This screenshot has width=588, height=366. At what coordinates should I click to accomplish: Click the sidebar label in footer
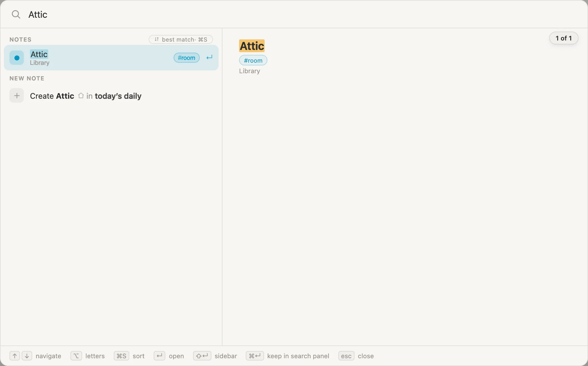(x=226, y=356)
